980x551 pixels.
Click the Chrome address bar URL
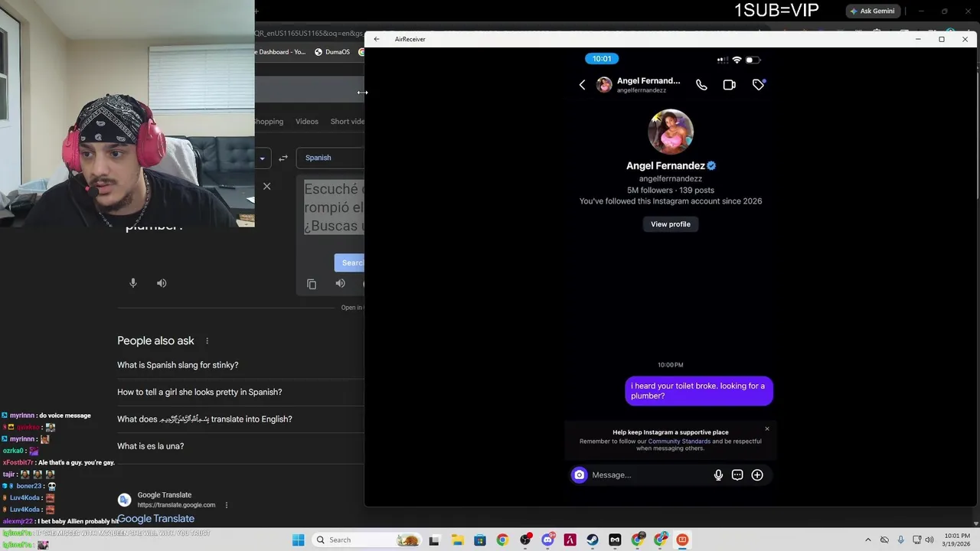[x=309, y=33]
